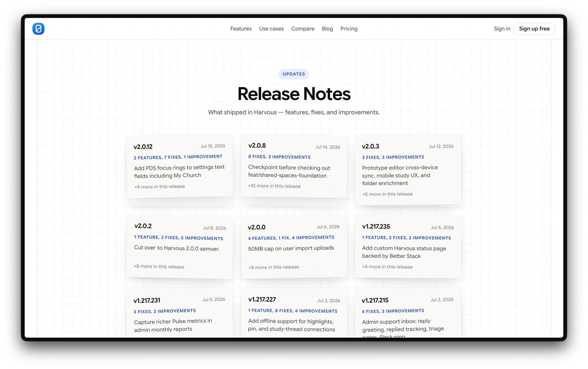
Task: Go to Use cases page
Action: pyautogui.click(x=271, y=29)
